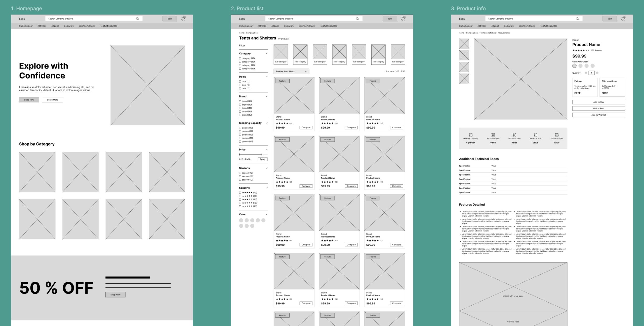Collapse the Price filter chevron

point(267,150)
